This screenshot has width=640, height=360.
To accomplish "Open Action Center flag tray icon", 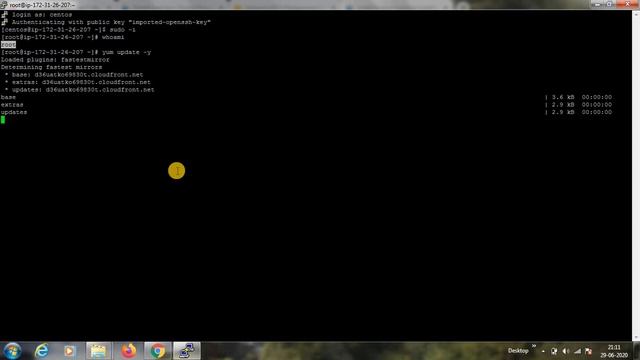I will pyautogui.click(x=588, y=351).
